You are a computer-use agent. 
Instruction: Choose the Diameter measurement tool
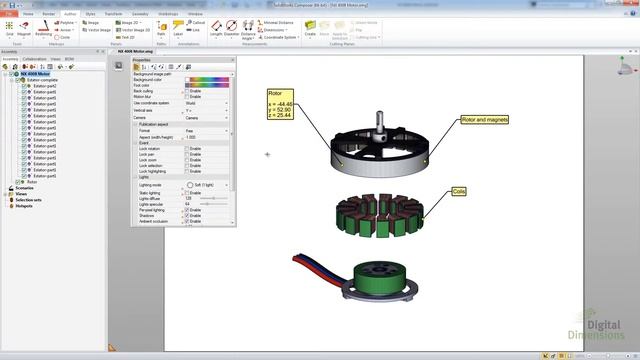point(231,29)
